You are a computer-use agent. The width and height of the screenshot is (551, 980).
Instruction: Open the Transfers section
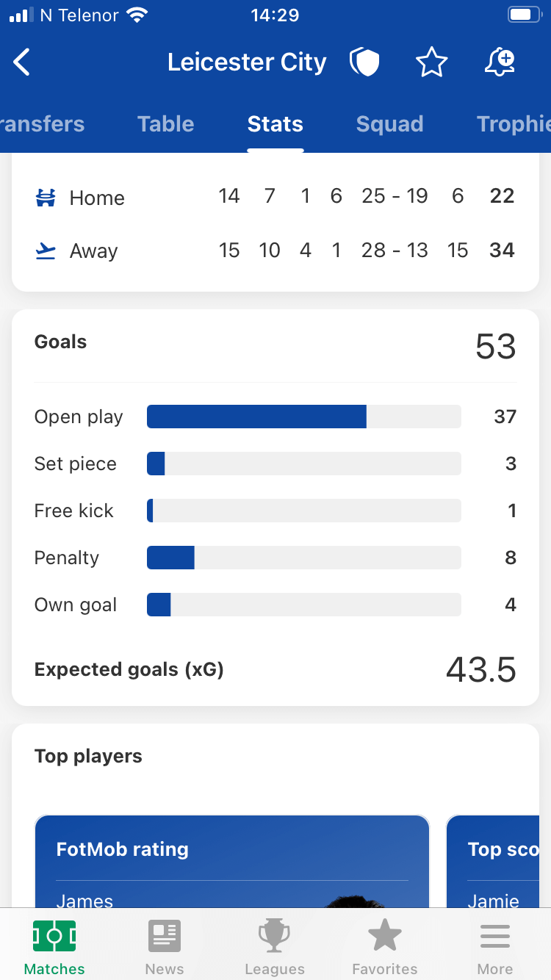41,124
